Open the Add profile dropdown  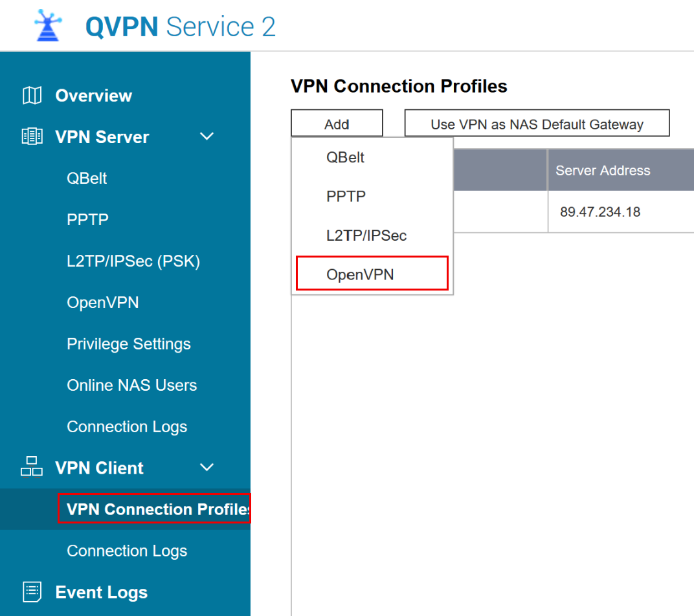337,124
